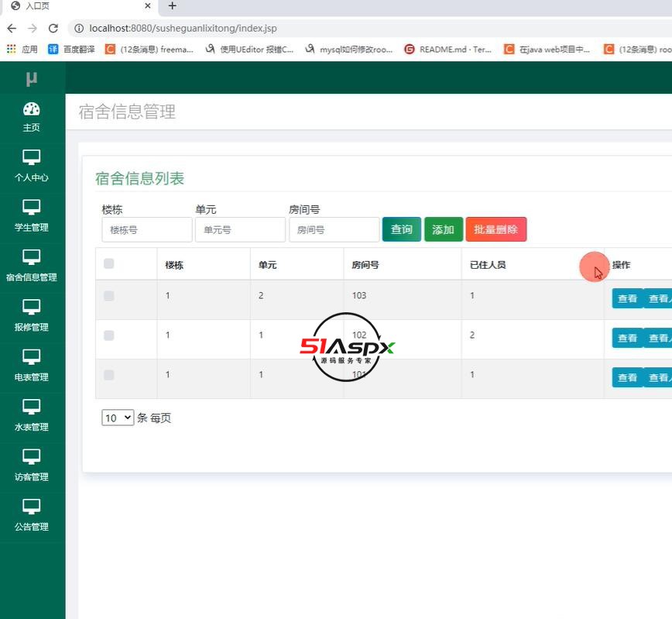Go back with the browser back arrow

[x=12, y=29]
